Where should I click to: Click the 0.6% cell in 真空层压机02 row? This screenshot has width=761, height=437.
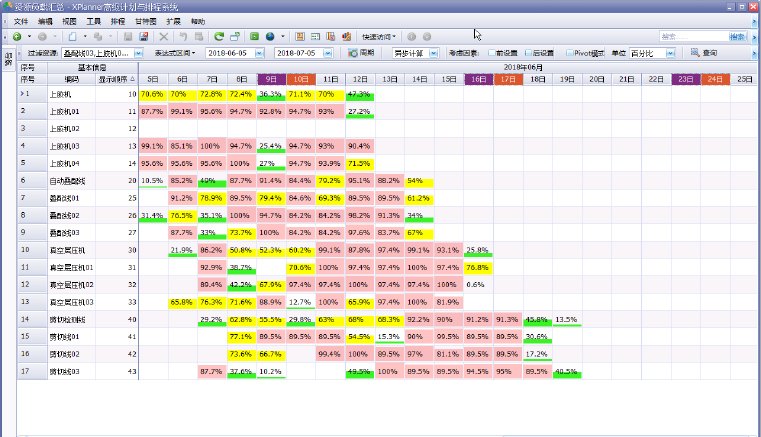tap(478, 285)
